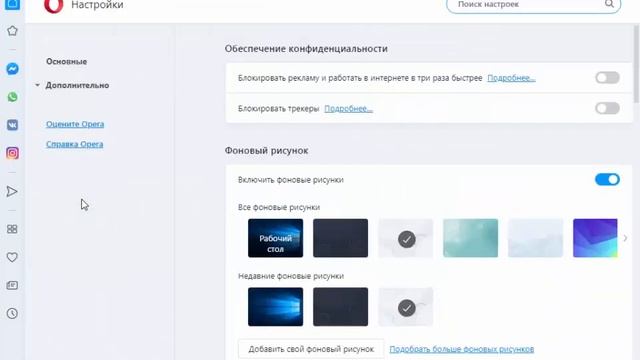
Task: Open VK messenger in the sidebar
Action: pyautogui.click(x=12, y=125)
